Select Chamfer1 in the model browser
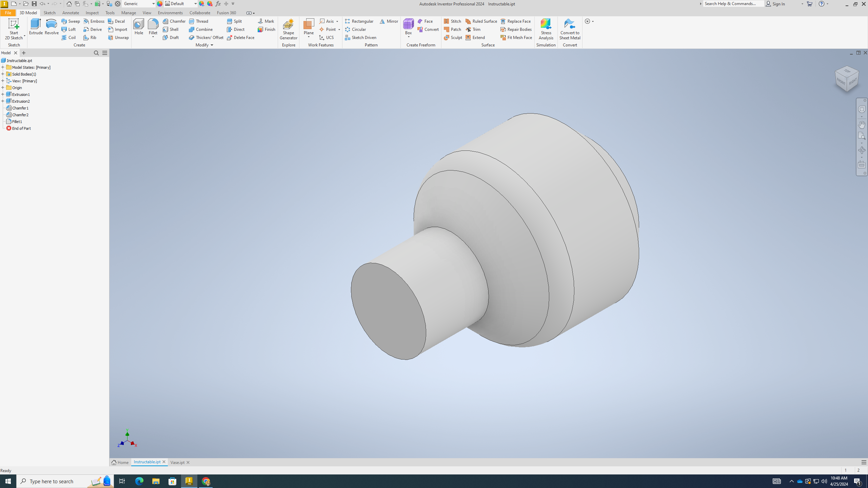The image size is (868, 488). click(17, 108)
